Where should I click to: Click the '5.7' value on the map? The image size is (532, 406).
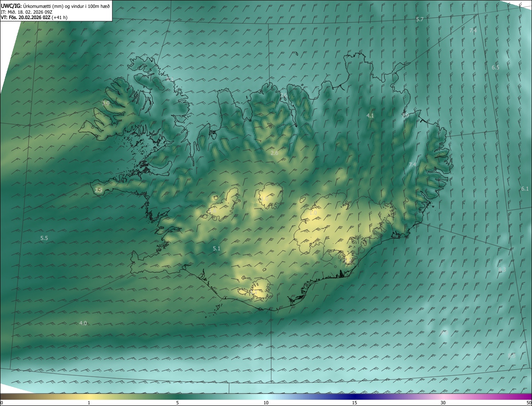click(x=420, y=20)
